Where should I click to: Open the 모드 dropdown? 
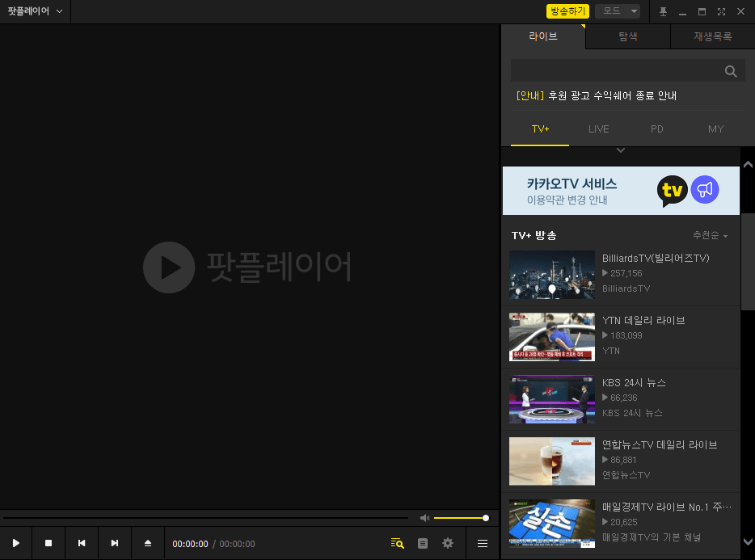618,11
